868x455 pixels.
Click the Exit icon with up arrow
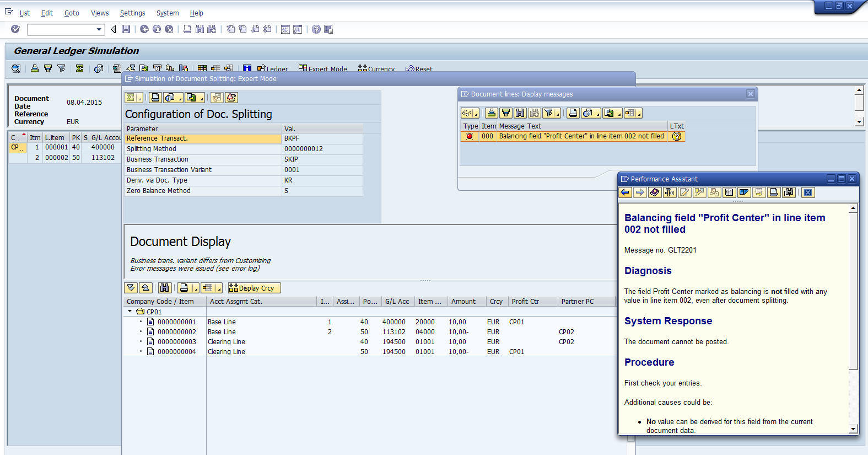[157, 29]
